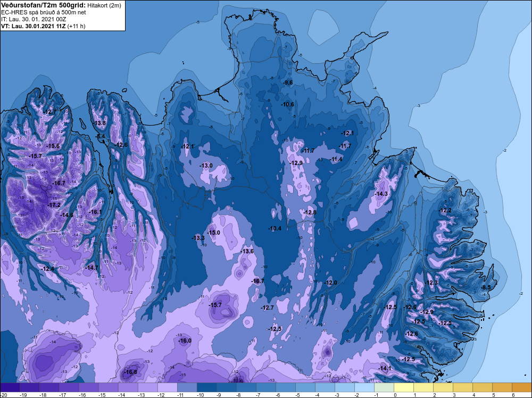Select the -16.0 temperature value
The image size is (532, 398).
pyautogui.click(x=185, y=341)
